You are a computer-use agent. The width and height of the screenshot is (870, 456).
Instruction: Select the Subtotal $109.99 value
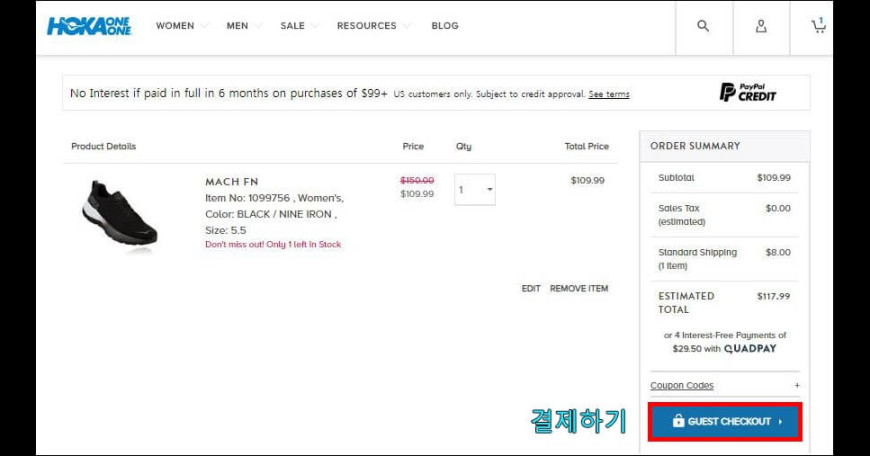[x=774, y=178]
